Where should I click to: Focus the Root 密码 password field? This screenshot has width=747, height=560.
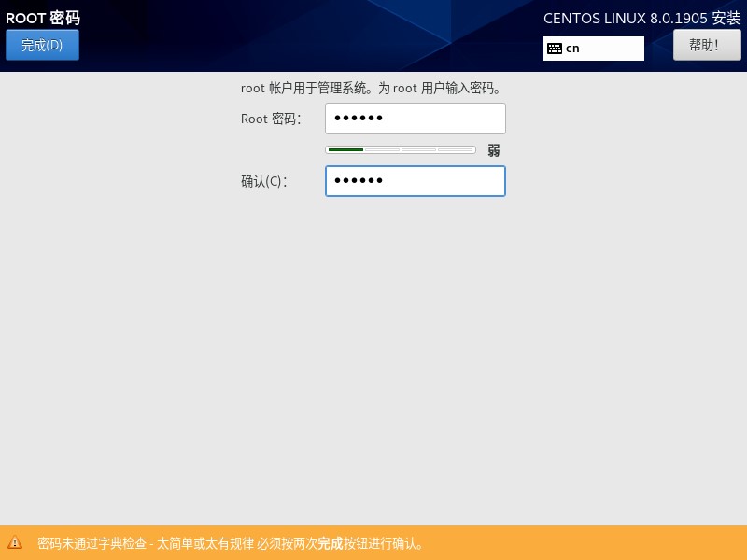(416, 119)
